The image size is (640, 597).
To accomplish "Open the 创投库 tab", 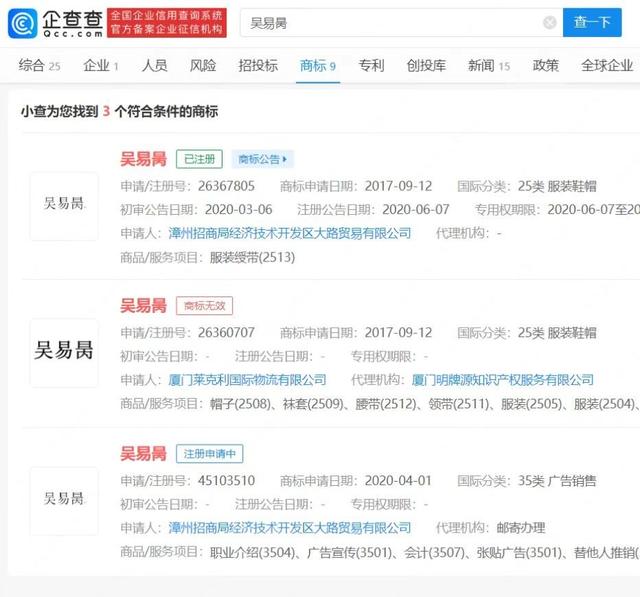I will point(426,66).
